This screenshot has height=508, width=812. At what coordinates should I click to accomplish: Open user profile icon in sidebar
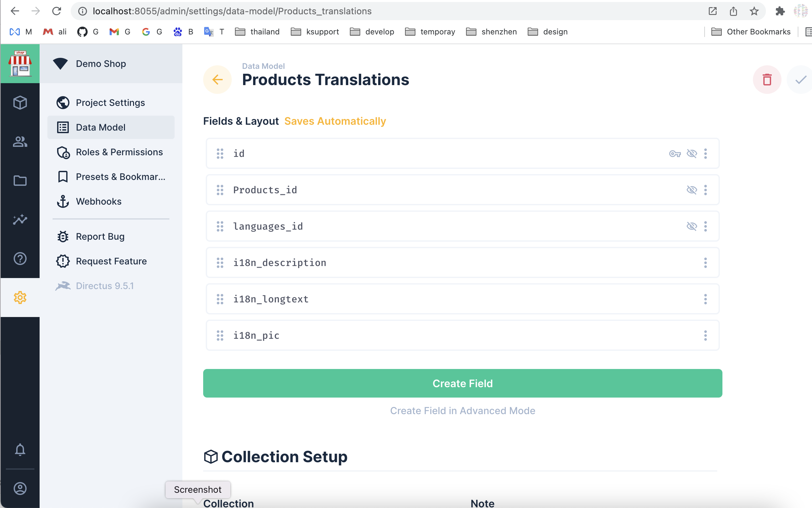[20, 488]
